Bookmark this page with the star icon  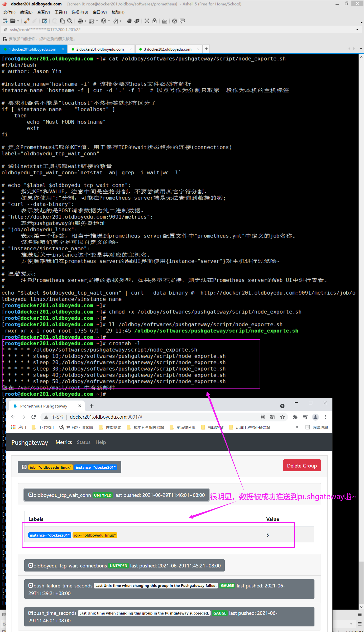pos(282,417)
